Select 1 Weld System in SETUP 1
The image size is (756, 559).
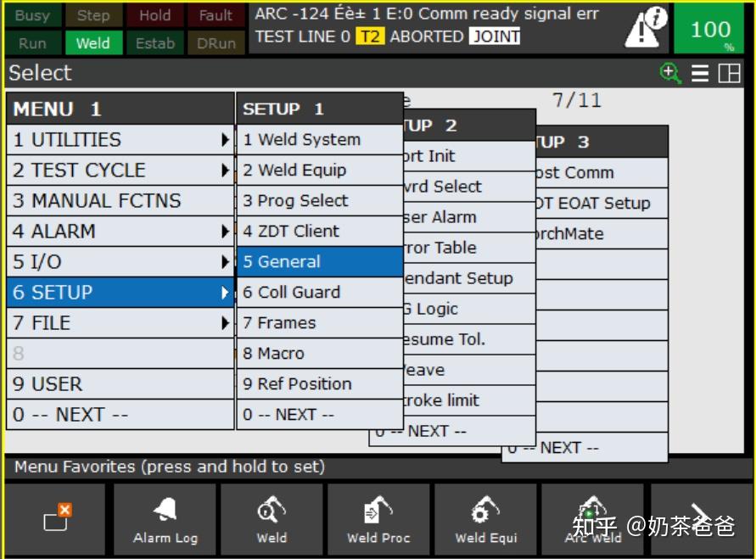[320, 140]
